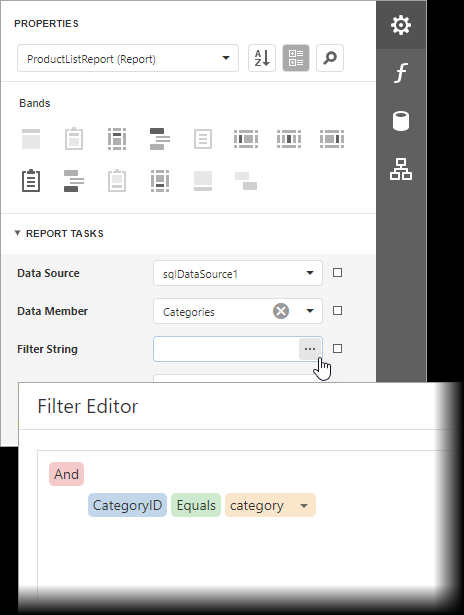Click the Filter String text field
Screen dimensions: 464x615
pos(226,349)
